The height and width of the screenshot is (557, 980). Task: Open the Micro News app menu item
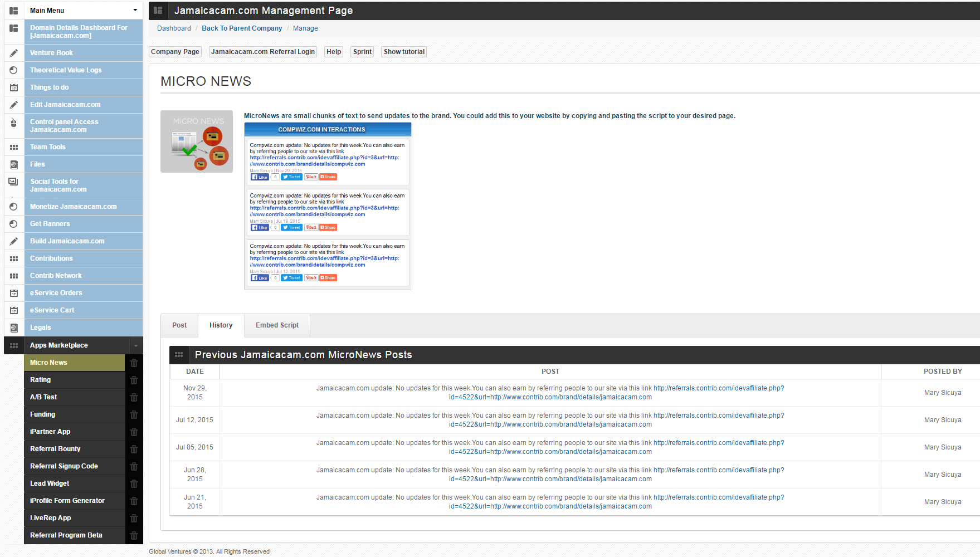click(75, 363)
